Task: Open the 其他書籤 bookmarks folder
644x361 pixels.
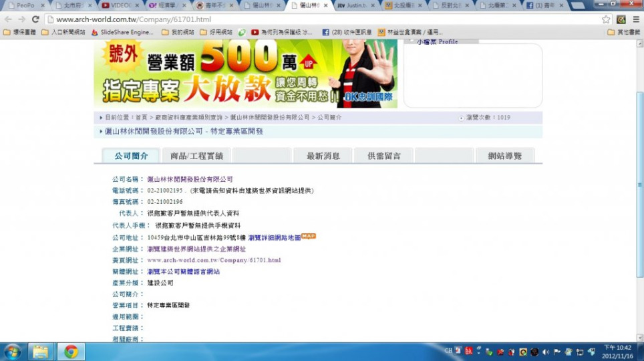Action: 623,31
